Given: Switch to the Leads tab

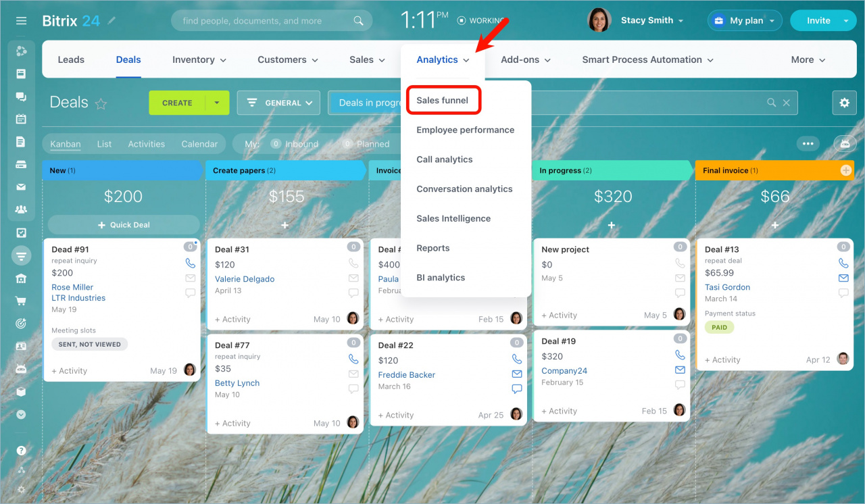Looking at the screenshot, I should [x=71, y=59].
